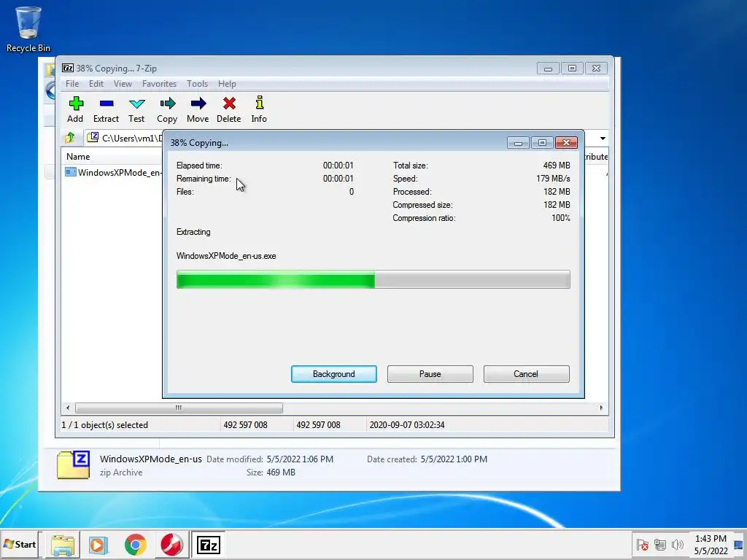Click the Show desktop button
The height and width of the screenshot is (560, 747).
(738, 545)
